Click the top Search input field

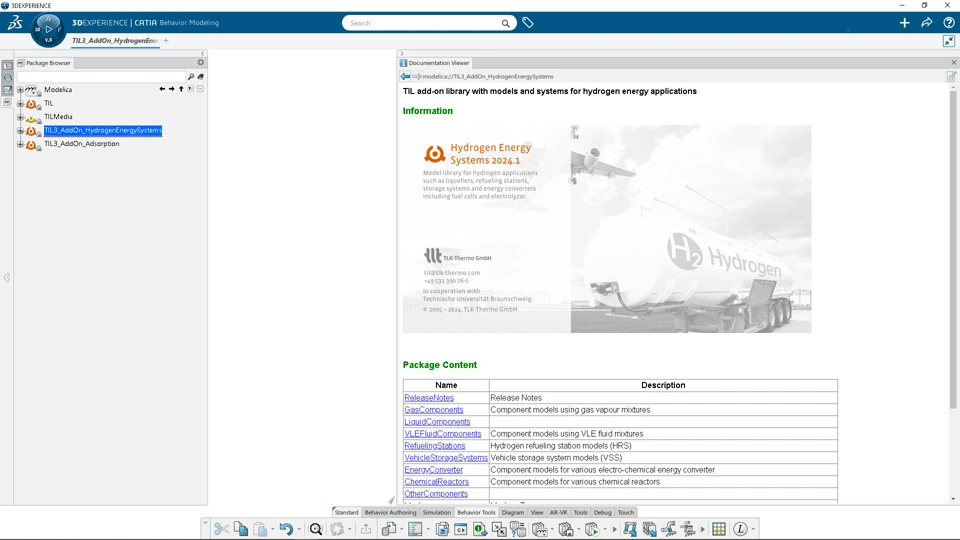click(x=422, y=23)
